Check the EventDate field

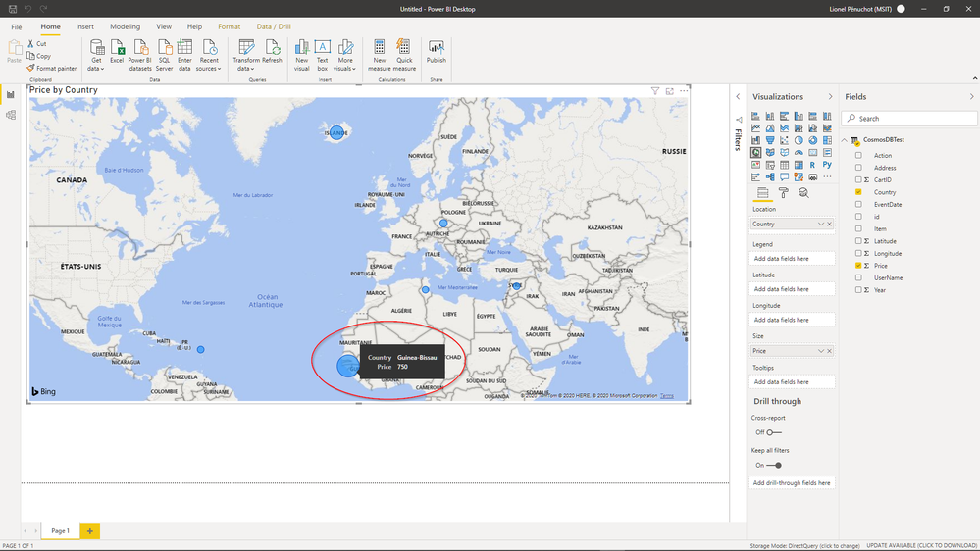(858, 204)
